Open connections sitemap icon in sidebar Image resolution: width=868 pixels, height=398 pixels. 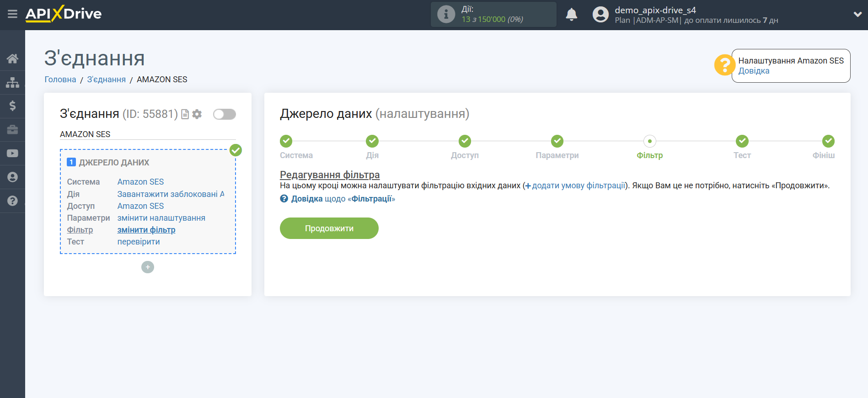(12, 82)
